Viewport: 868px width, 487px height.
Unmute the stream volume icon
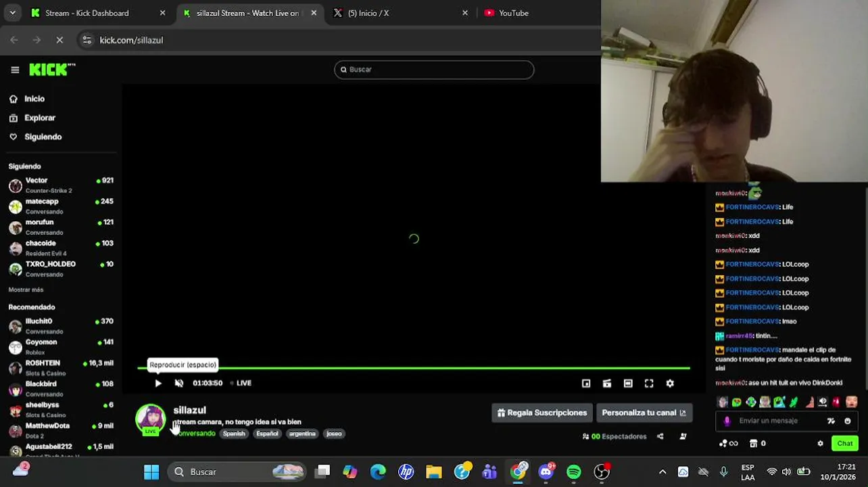(179, 383)
